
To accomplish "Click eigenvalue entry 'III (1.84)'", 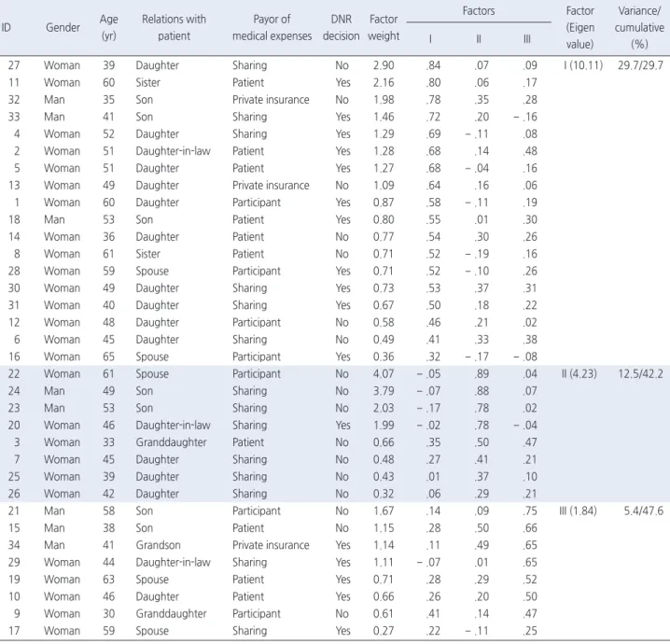I will coord(578,511).
